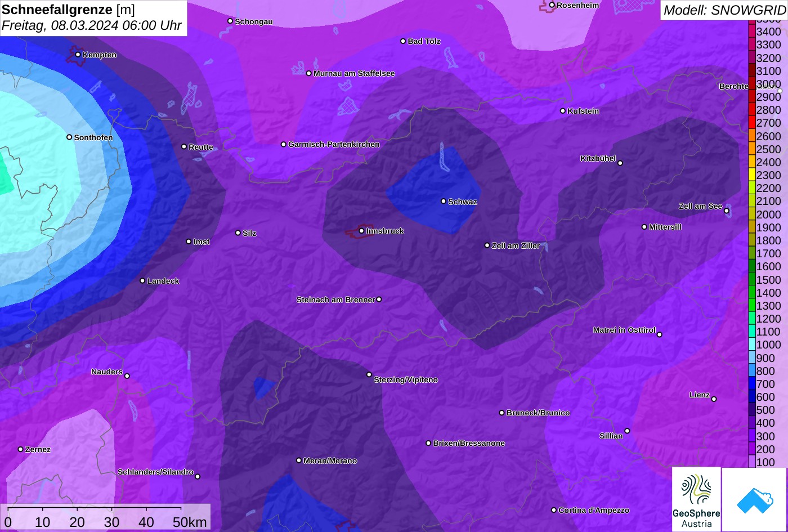
Task: Select the 'Matrei in Osttirol' label
Action: point(624,330)
